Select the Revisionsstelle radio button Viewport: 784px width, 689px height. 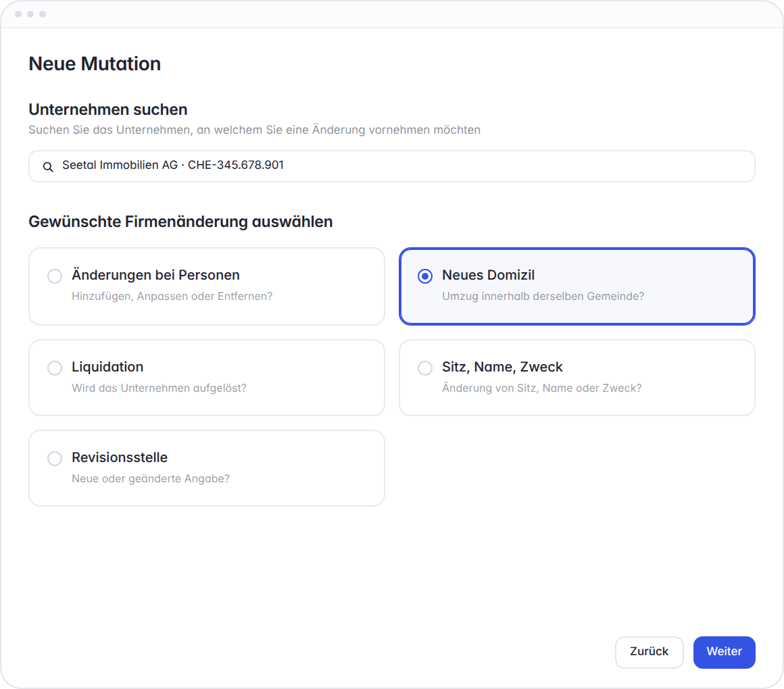click(55, 459)
